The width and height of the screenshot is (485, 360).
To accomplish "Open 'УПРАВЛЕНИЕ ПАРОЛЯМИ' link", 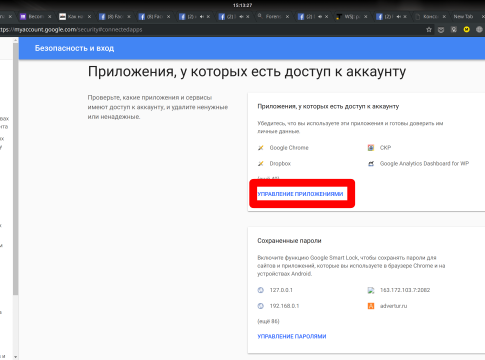I will 292,336.
